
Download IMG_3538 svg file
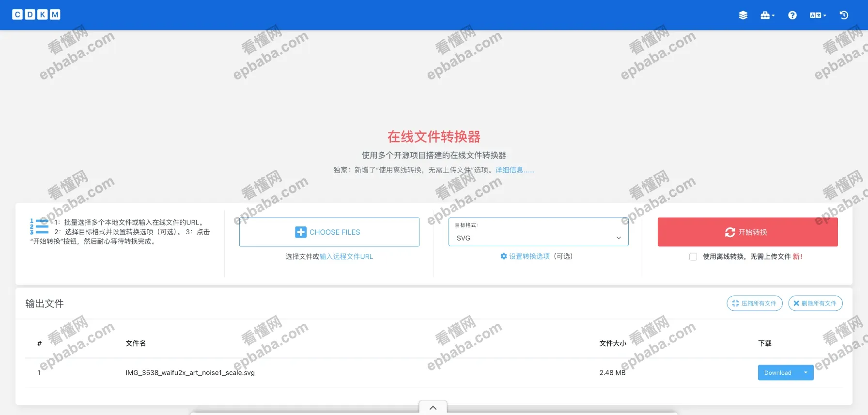click(x=778, y=372)
